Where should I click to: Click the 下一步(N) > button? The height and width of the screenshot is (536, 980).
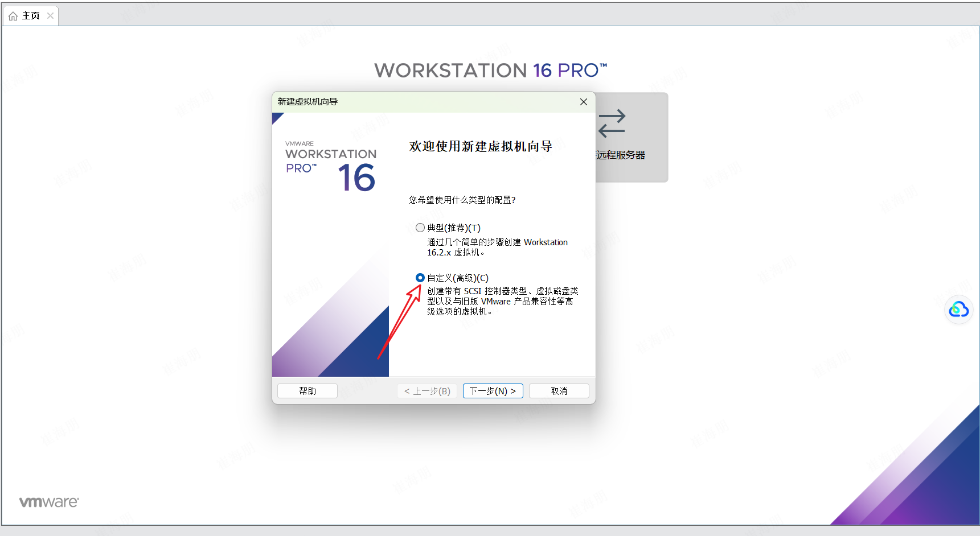pos(493,391)
